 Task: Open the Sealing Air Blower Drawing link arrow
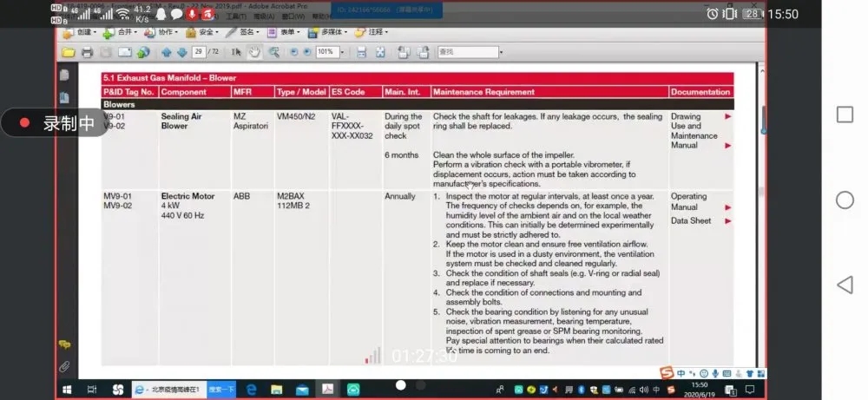[728, 116]
